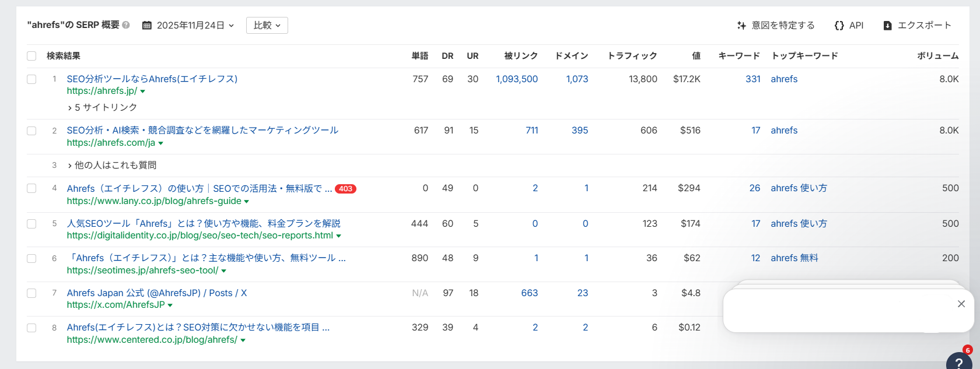The image size is (980, 369).
Task: Click top keyword 'ahrefs 使い方' in result 4 row
Action: tap(799, 188)
